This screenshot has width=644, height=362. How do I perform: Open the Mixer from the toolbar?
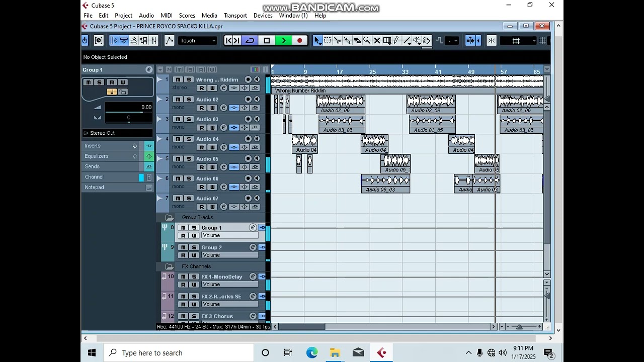tap(154, 41)
